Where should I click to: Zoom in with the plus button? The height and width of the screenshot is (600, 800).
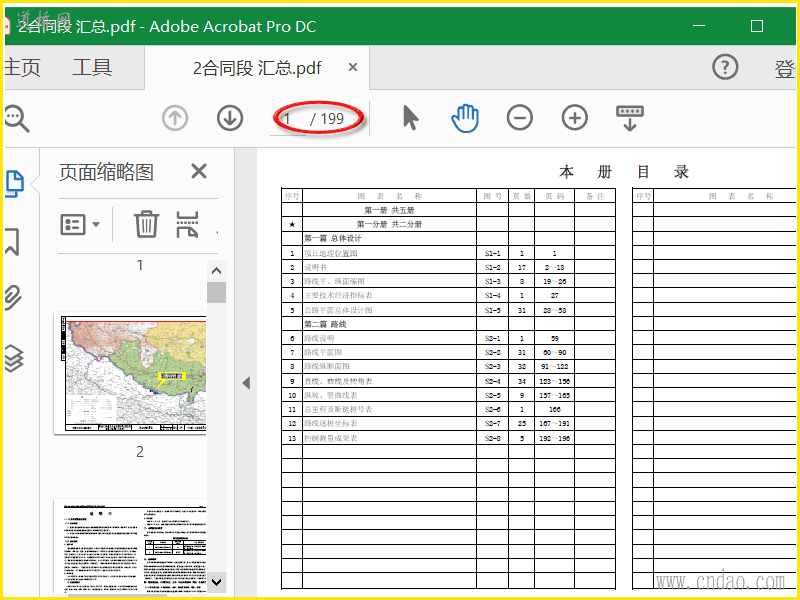575,118
